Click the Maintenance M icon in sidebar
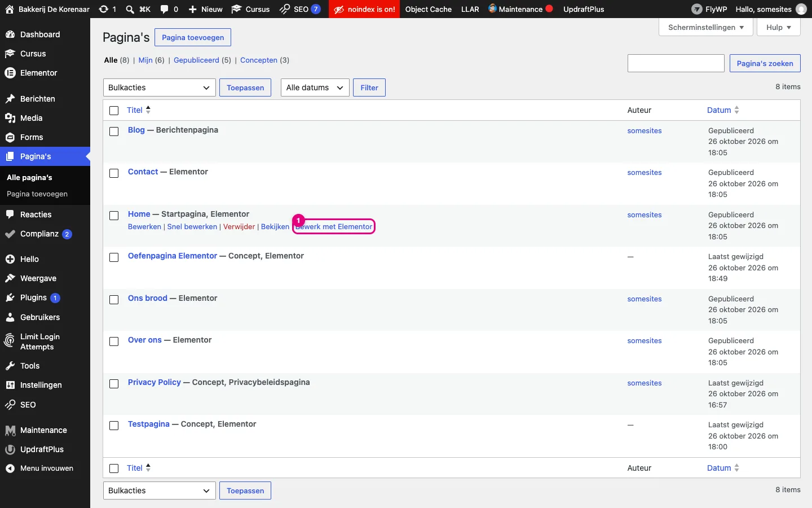This screenshot has height=508, width=812. (10, 430)
